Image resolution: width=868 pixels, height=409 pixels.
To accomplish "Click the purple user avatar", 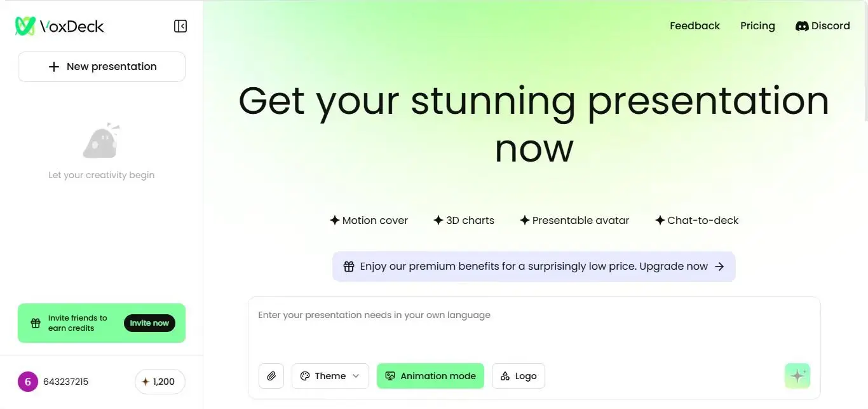I will pos(28,382).
